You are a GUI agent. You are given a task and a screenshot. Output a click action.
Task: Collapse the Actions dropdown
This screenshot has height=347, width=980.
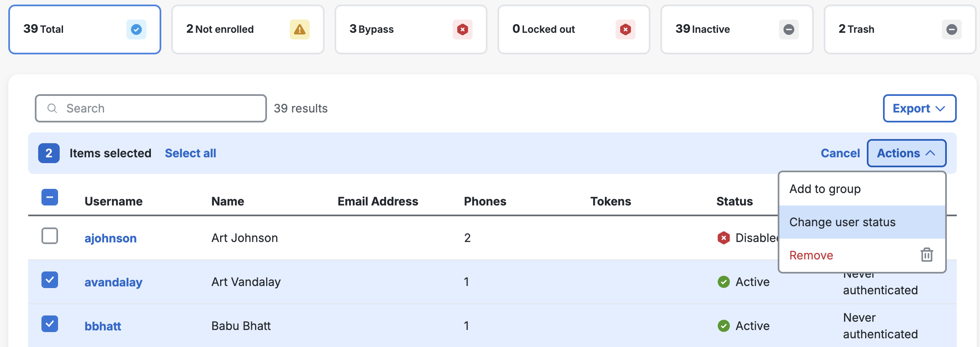click(x=906, y=153)
